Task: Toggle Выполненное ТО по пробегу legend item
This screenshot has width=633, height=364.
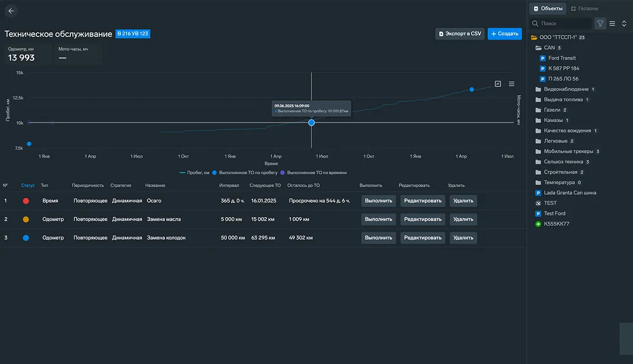Action: point(245,173)
